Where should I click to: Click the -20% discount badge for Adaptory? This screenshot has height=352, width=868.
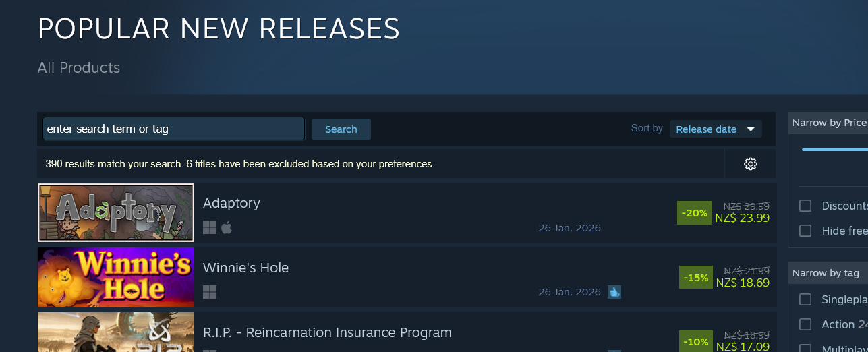pos(694,213)
